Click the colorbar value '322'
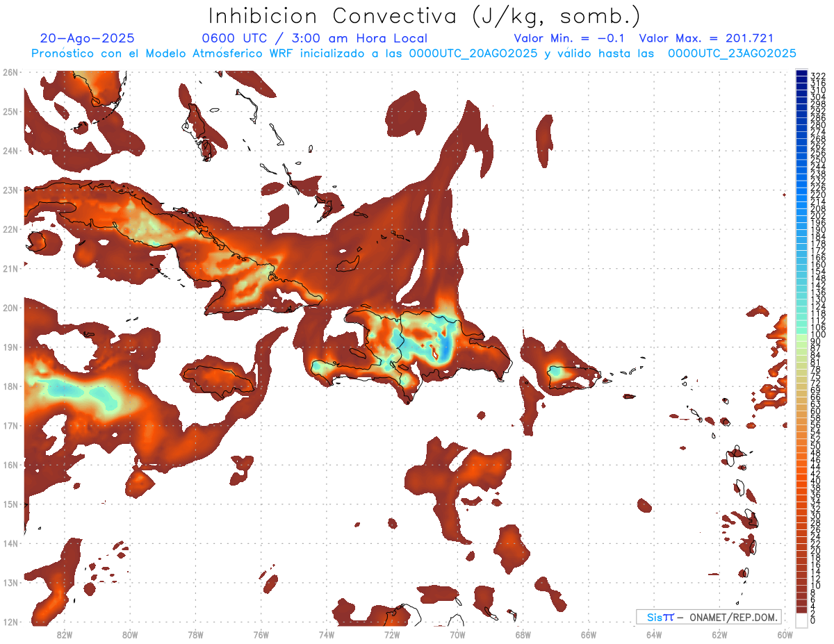Image resolution: width=834 pixels, height=644 pixels. [818, 76]
